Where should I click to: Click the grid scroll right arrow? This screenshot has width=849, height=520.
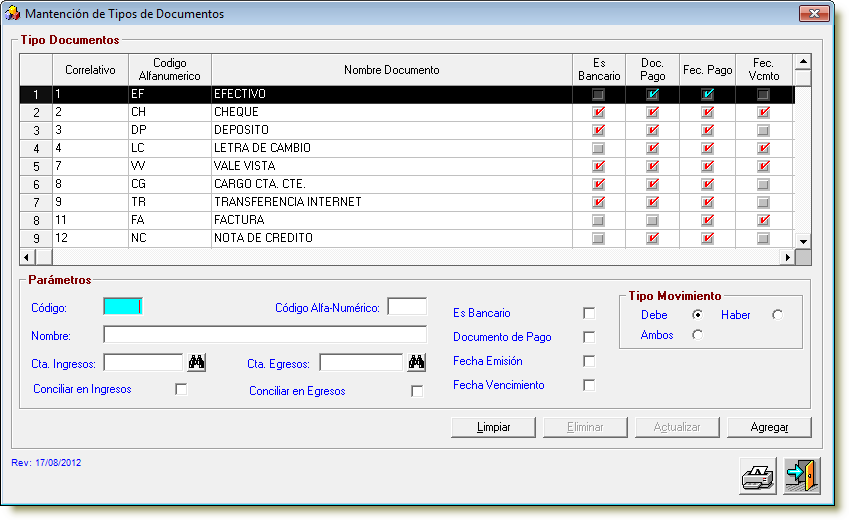pyautogui.click(x=788, y=257)
